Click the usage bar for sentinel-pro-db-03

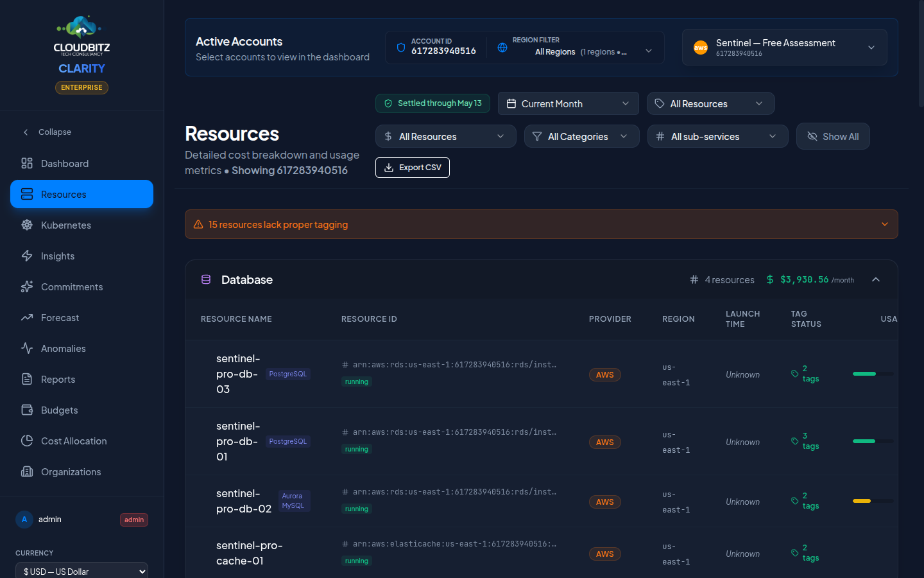873,374
